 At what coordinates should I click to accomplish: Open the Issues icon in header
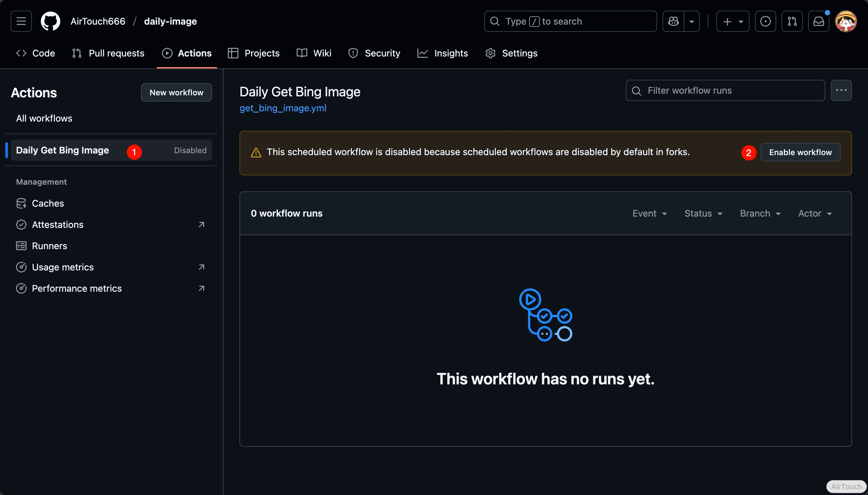coord(765,21)
